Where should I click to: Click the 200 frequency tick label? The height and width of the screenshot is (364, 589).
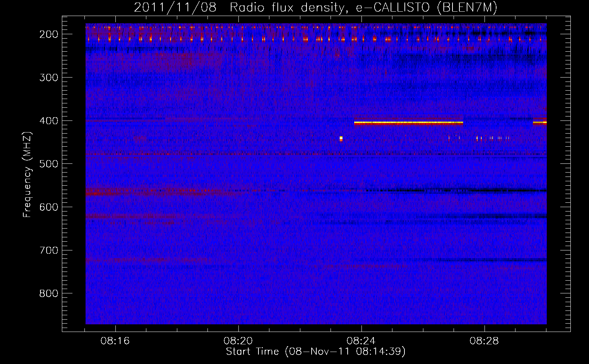(x=49, y=34)
